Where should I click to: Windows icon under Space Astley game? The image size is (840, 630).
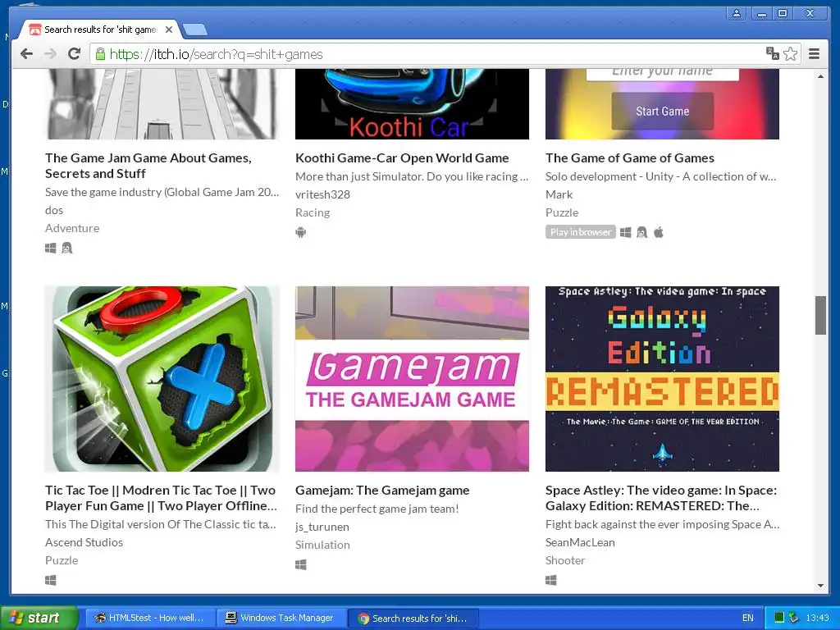(x=550, y=580)
